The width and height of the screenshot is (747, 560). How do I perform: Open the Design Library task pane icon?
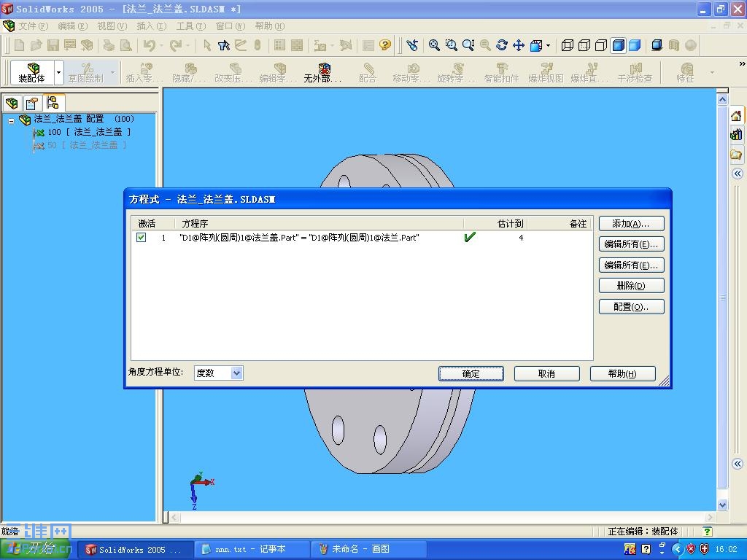click(737, 135)
